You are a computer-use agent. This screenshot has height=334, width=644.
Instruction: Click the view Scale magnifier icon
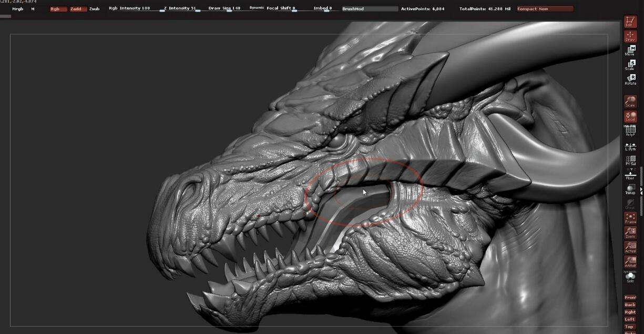click(x=630, y=102)
